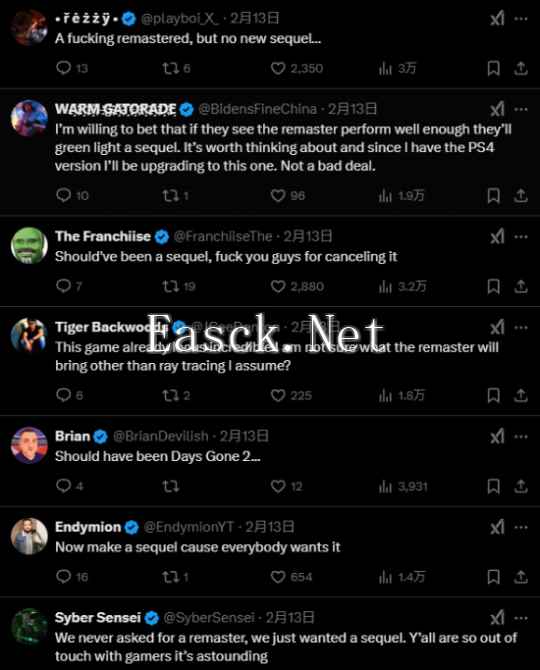Reply to Endymion's tweet
The width and height of the screenshot is (540, 670).
tap(64, 577)
